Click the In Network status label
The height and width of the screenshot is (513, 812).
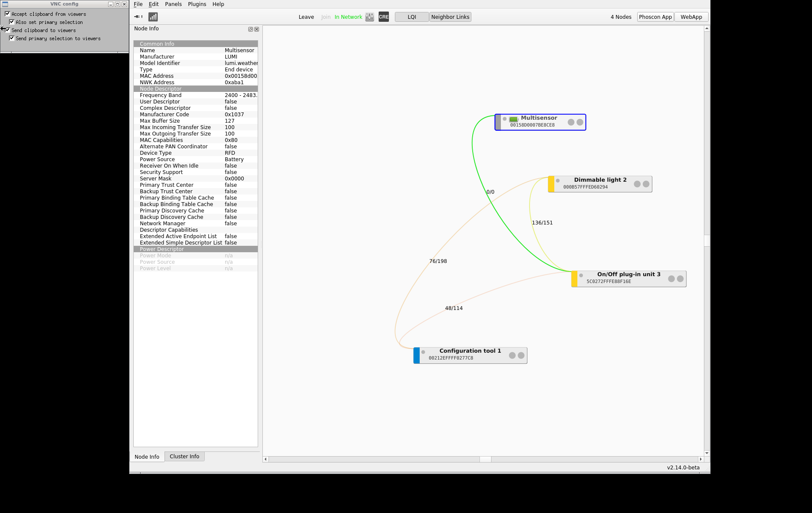[348, 17]
